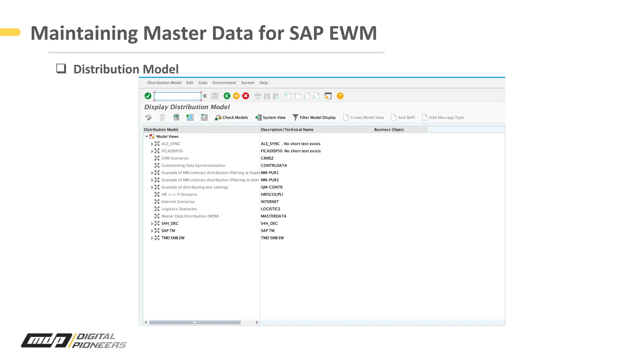The image size is (644, 362).
Task: Click the green Back icon
Action: coord(227,96)
